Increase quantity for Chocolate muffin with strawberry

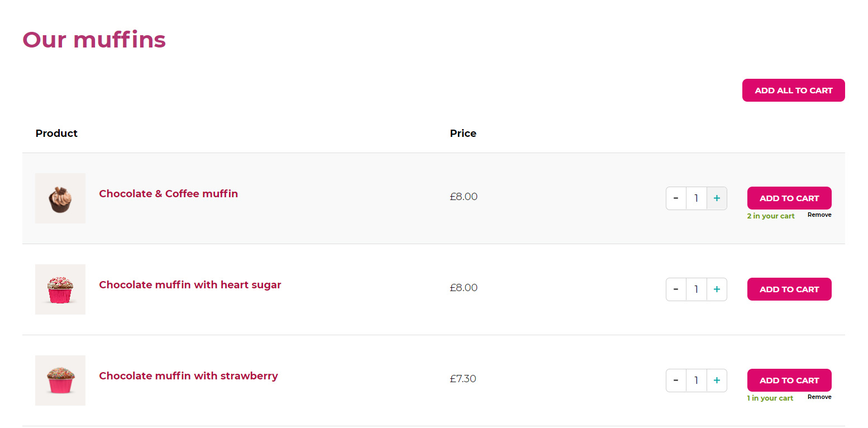pos(717,381)
